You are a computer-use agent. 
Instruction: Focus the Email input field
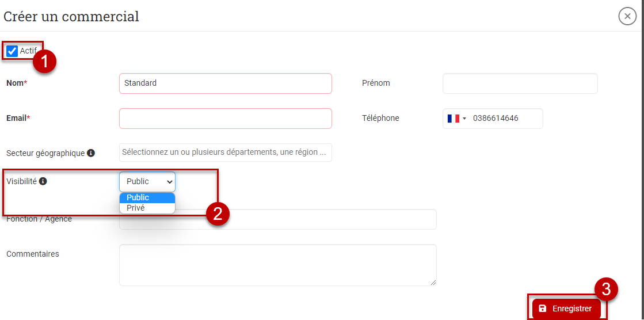[226, 119]
